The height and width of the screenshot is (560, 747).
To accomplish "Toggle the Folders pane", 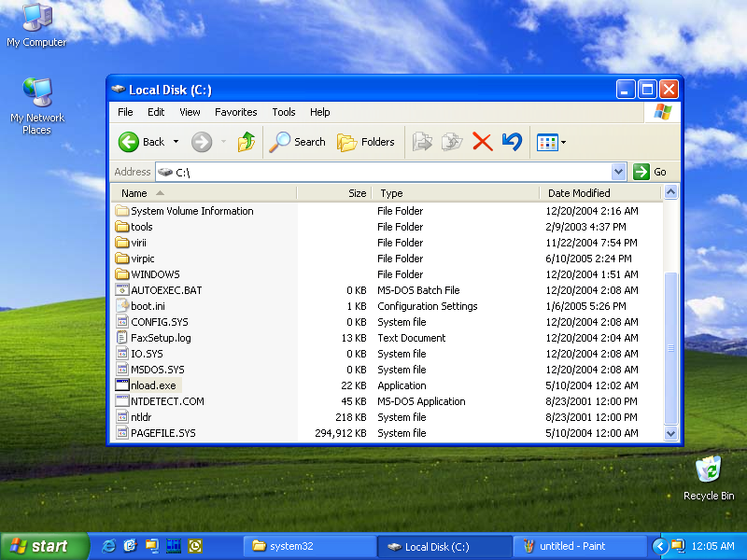I will tap(366, 142).
